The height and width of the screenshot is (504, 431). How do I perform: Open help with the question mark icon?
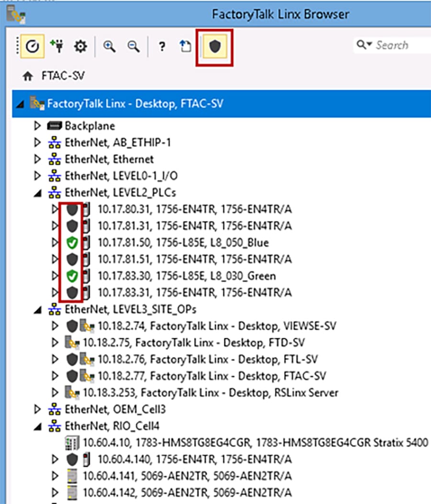click(162, 46)
